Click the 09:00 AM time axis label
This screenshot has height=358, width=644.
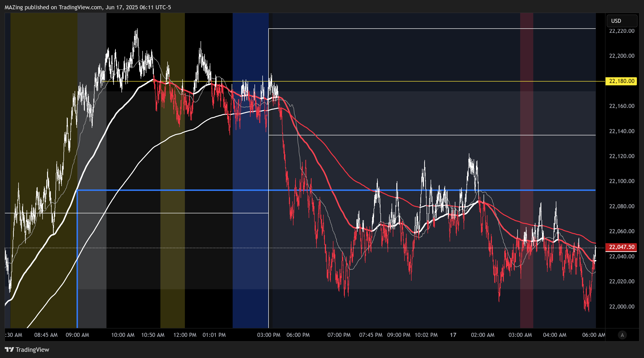77,335
